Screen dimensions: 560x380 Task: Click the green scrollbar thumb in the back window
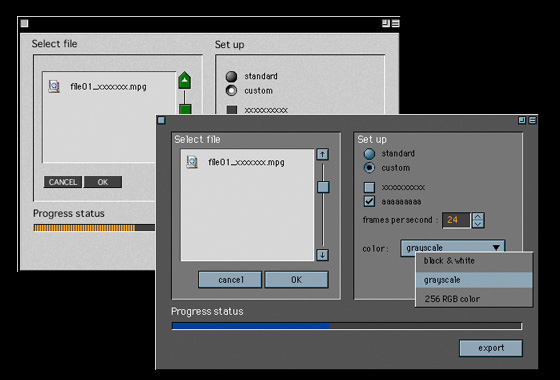pyautogui.click(x=185, y=109)
